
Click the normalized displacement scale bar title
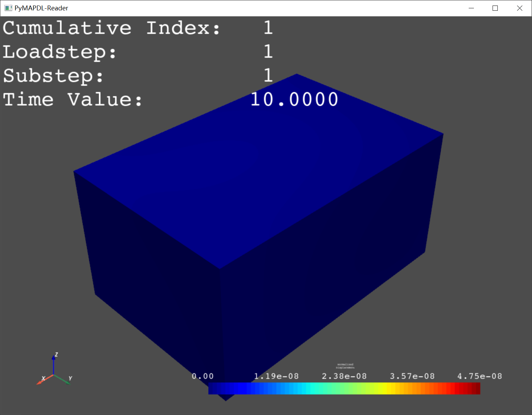click(x=345, y=366)
